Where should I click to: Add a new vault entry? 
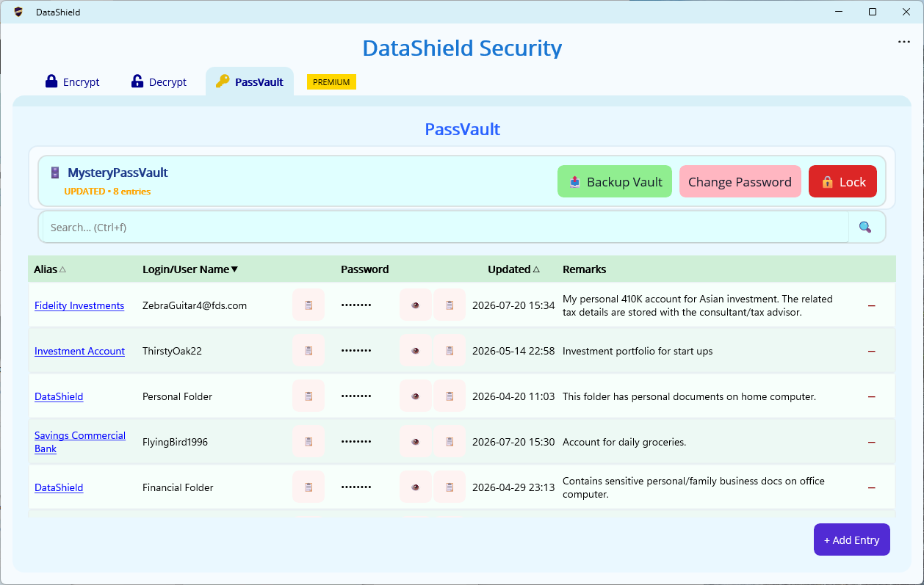point(851,539)
